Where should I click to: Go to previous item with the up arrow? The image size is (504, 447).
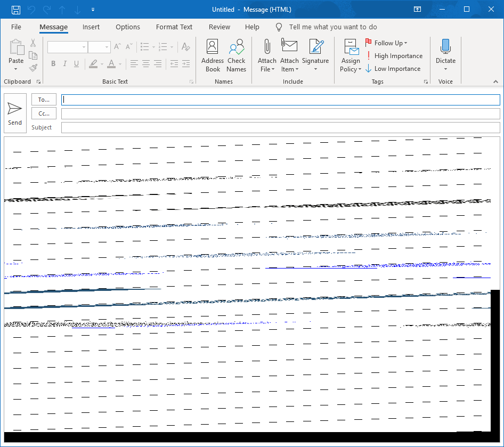pyautogui.click(x=62, y=10)
